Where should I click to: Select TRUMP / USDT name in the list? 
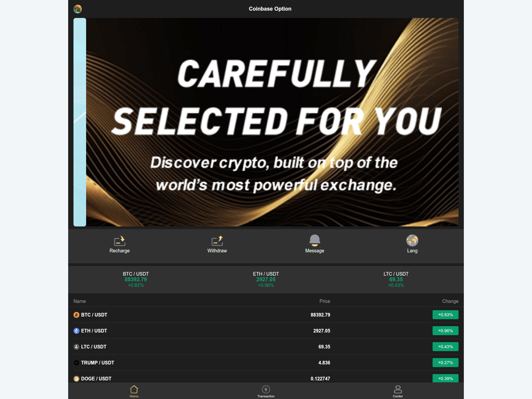tap(97, 363)
